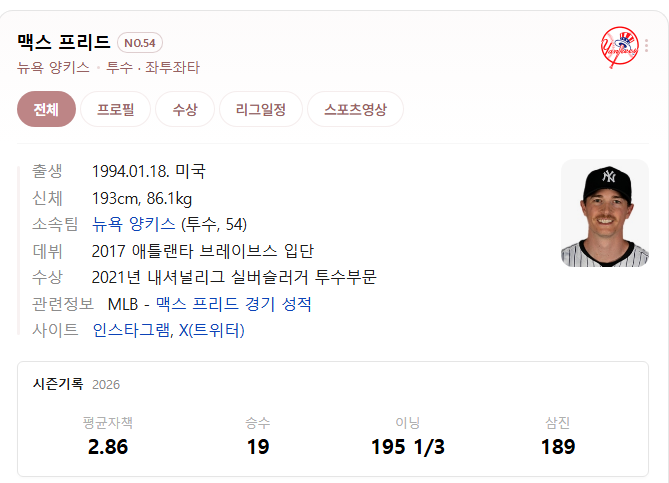Click the player name 맥스 프리드 heading
Screen dimensions: 669x483
pyautogui.click(x=64, y=42)
